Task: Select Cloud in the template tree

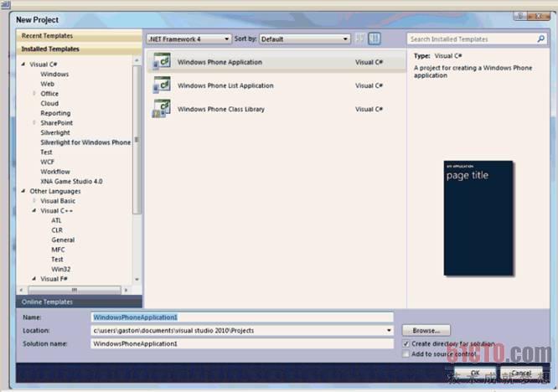Action: [x=49, y=103]
